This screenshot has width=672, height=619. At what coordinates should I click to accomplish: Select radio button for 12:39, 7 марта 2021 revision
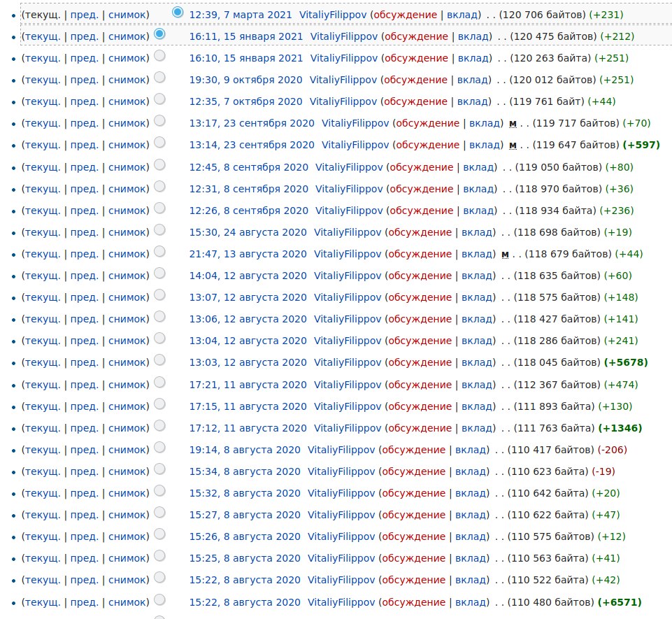(x=178, y=12)
